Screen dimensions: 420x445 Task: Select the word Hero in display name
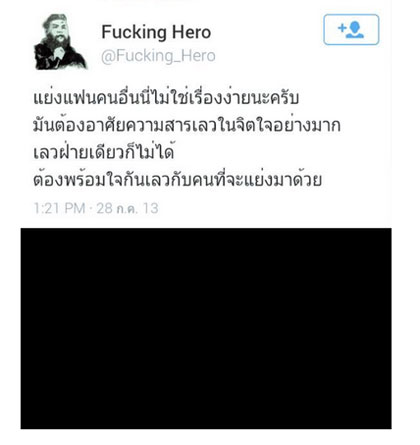(191, 32)
